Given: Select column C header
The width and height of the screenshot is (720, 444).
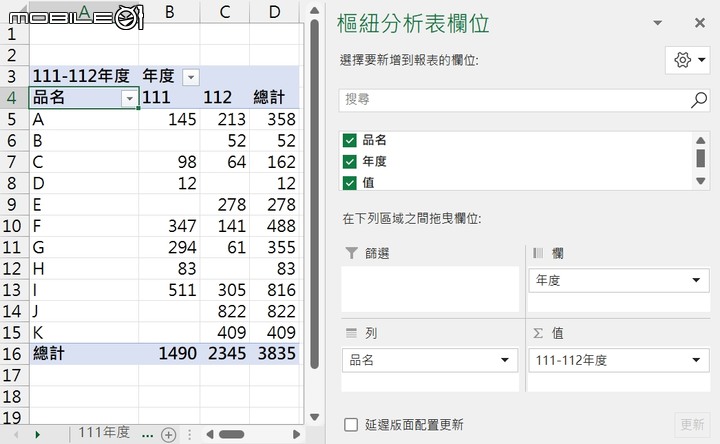Looking at the screenshot, I should click(225, 12).
